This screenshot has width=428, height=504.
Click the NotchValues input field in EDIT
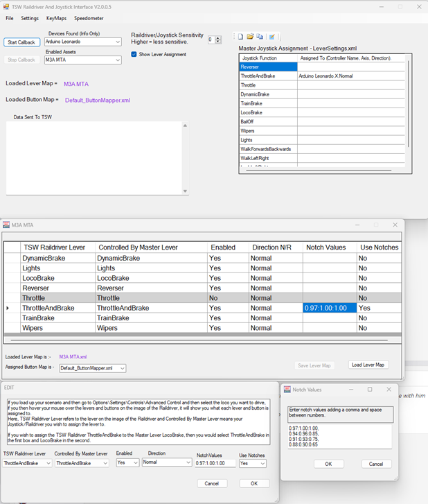[x=215, y=463]
